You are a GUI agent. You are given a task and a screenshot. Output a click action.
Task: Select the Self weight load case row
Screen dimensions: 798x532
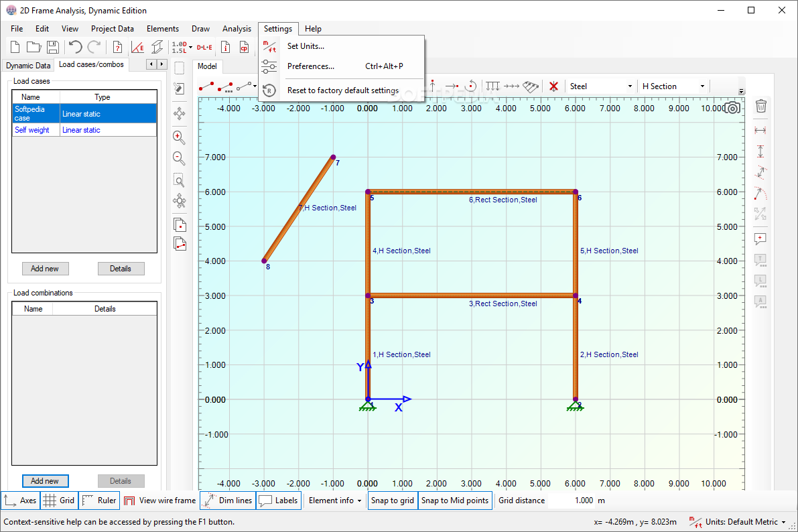[x=84, y=130]
